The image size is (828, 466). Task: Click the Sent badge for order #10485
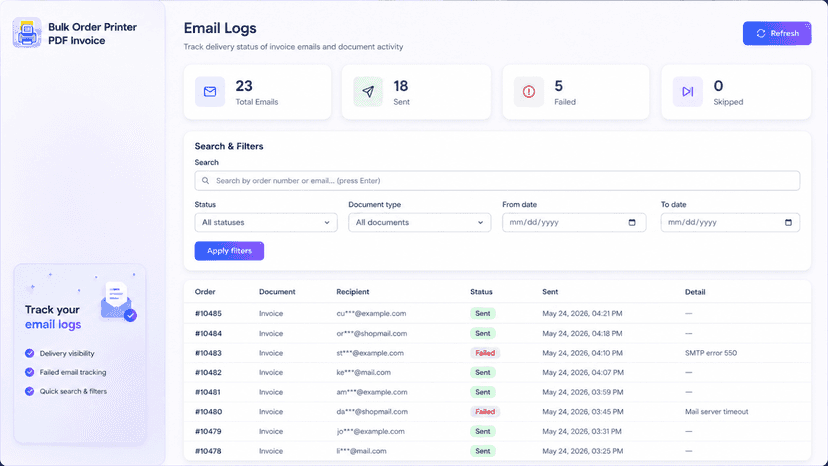click(x=483, y=313)
